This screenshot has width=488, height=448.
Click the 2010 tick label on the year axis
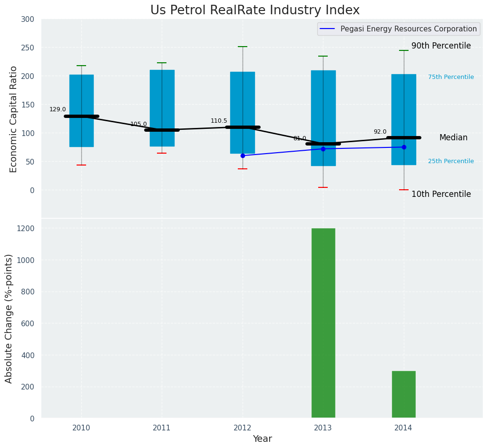81,428
